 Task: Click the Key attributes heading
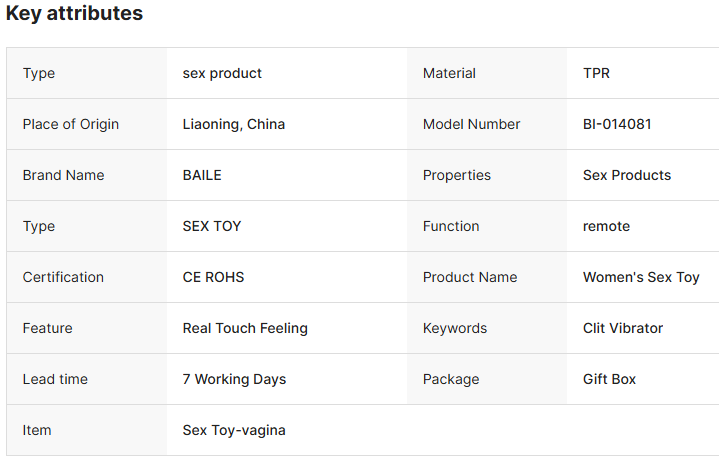coord(74,14)
